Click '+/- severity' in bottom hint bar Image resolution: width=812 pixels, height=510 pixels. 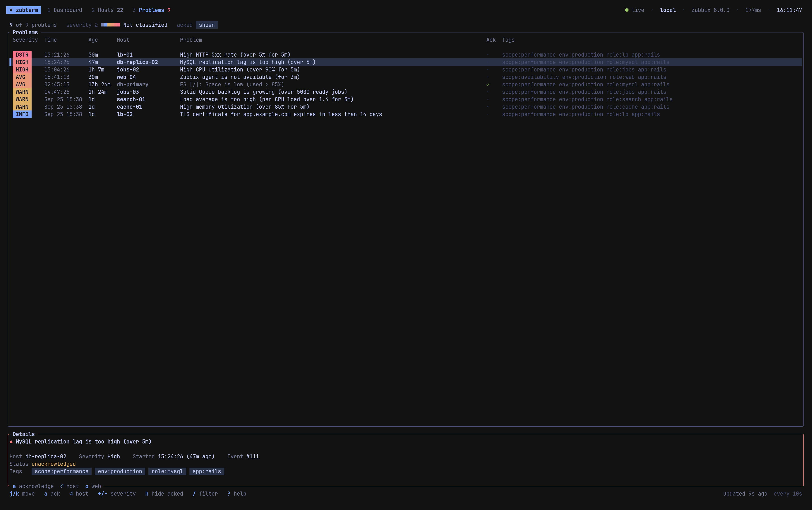pyautogui.click(x=117, y=494)
